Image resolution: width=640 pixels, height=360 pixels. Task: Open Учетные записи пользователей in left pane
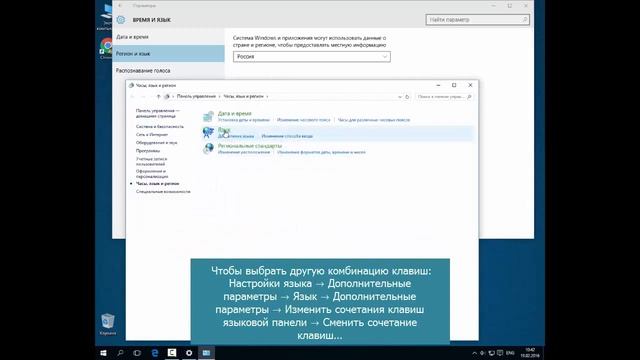151,161
